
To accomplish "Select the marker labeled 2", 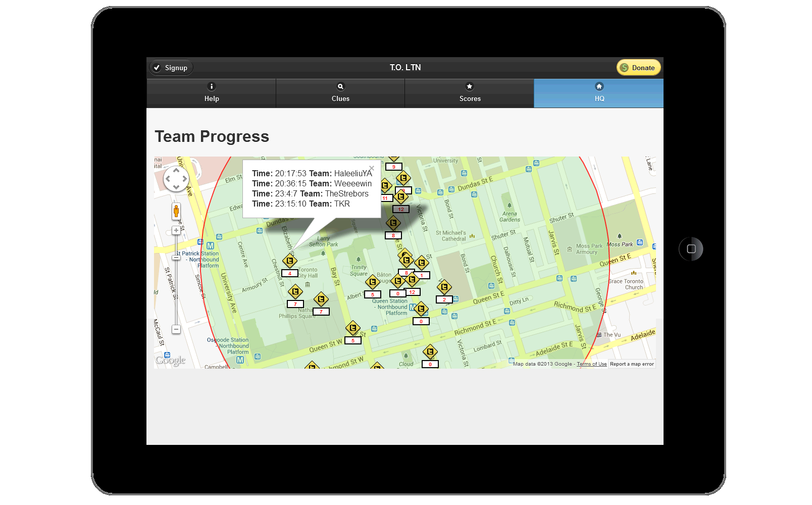I will coord(444,287).
